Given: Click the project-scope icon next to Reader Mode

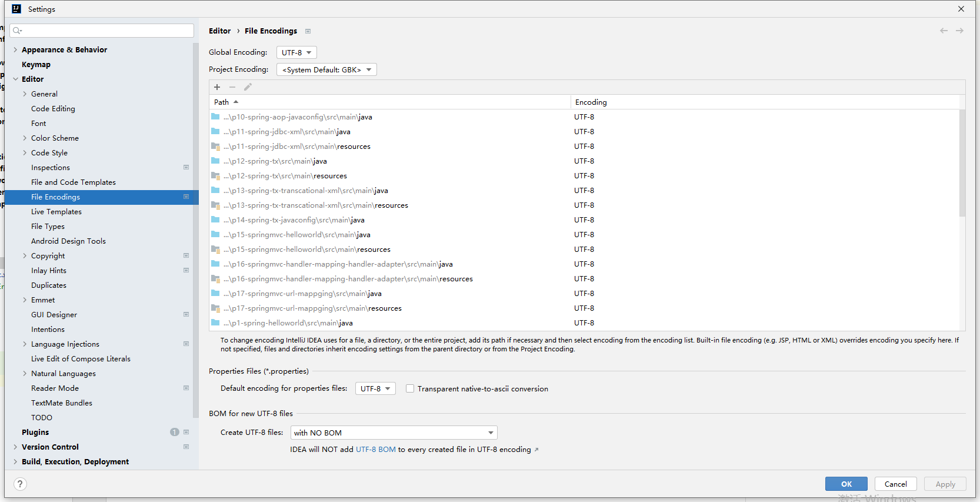Looking at the screenshot, I should 186,388.
